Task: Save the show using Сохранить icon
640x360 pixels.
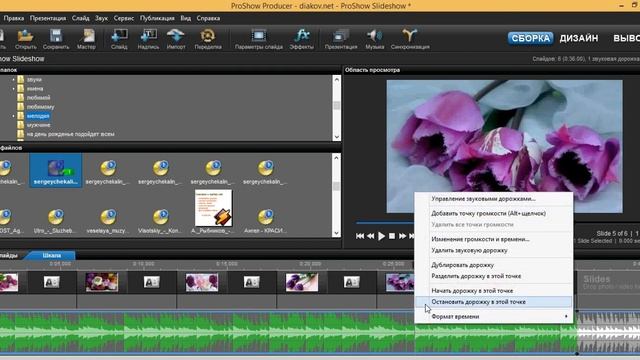Action: click(56, 39)
